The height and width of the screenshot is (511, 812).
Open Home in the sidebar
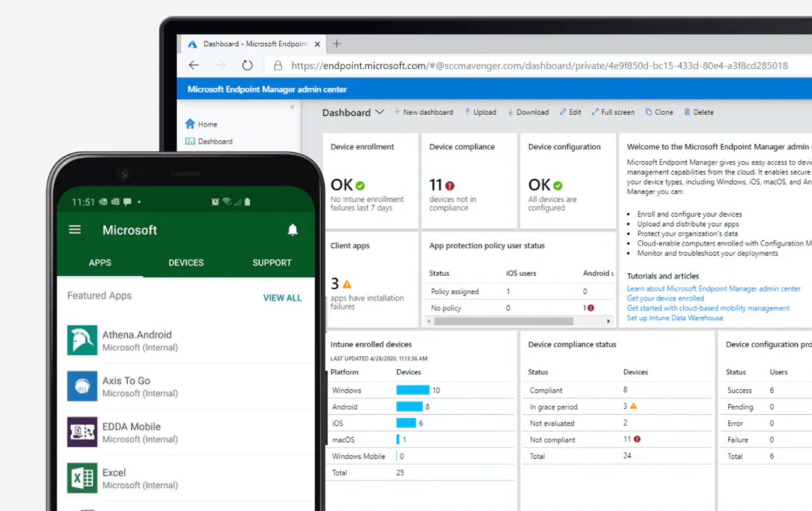pyautogui.click(x=202, y=124)
